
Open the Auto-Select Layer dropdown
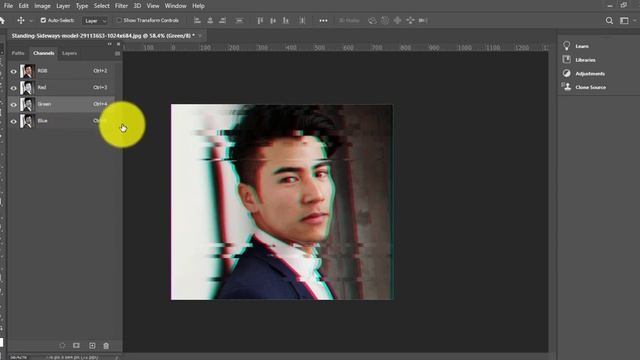(95, 21)
